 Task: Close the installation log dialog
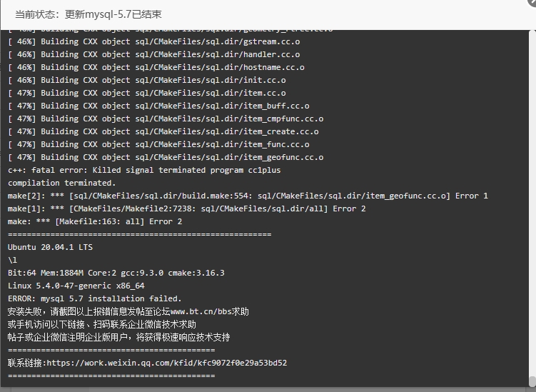click(x=532, y=1)
